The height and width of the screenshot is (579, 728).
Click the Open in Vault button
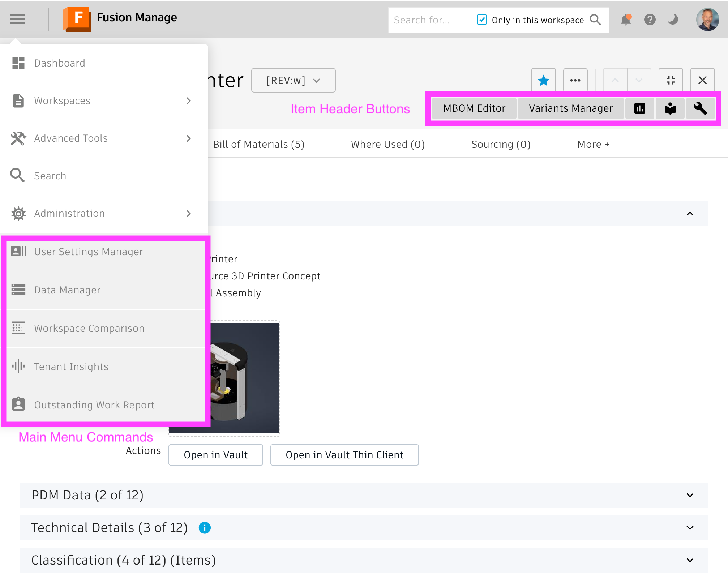click(x=215, y=455)
